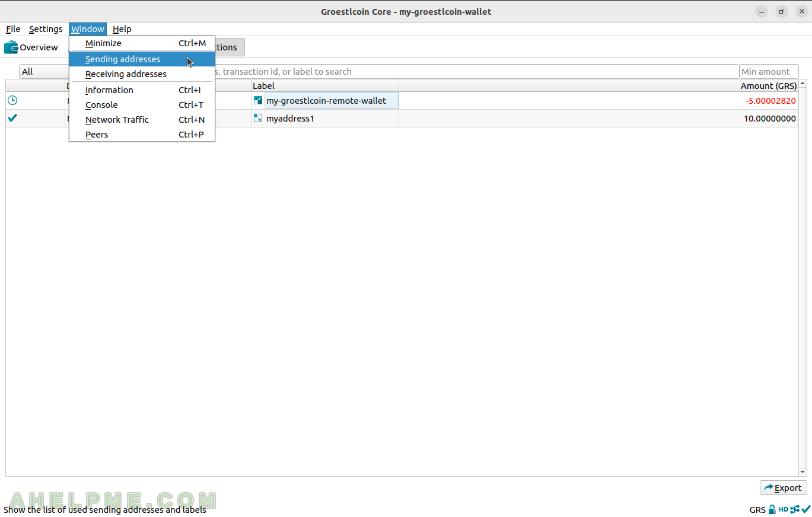
Task: Open the Help menu
Action: click(122, 29)
